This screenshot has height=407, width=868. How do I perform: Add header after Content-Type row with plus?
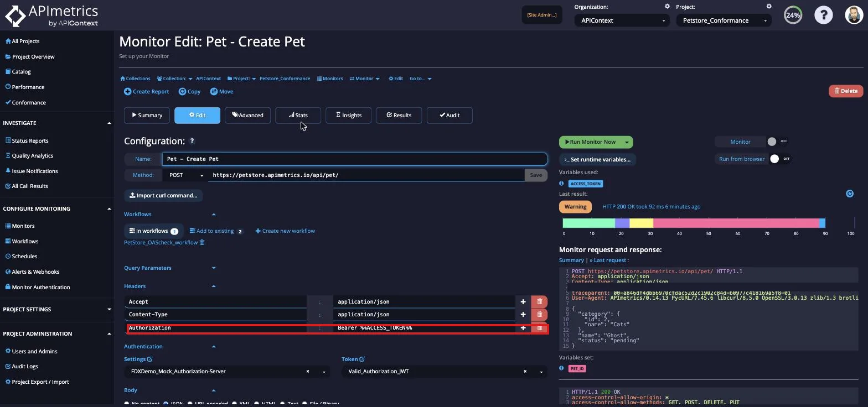point(523,314)
